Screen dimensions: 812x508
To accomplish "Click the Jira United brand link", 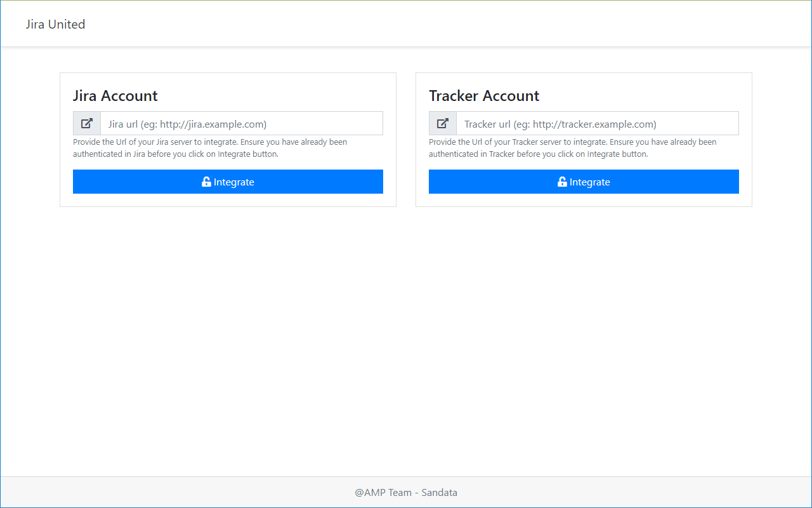I will point(55,23).
